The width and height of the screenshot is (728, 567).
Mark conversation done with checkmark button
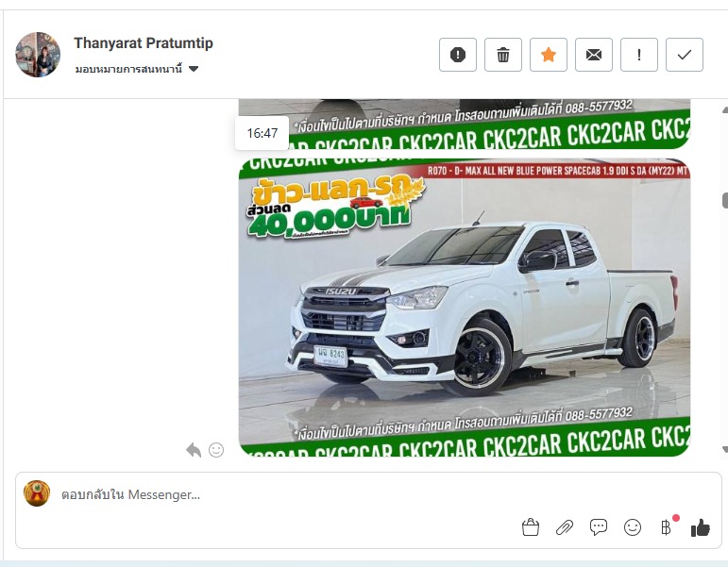coord(685,55)
